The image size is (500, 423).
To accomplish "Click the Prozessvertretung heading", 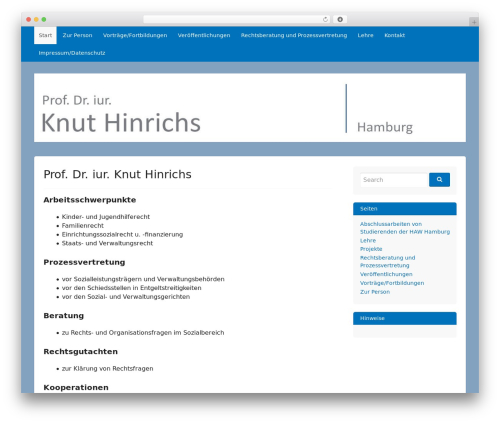I will point(84,262).
